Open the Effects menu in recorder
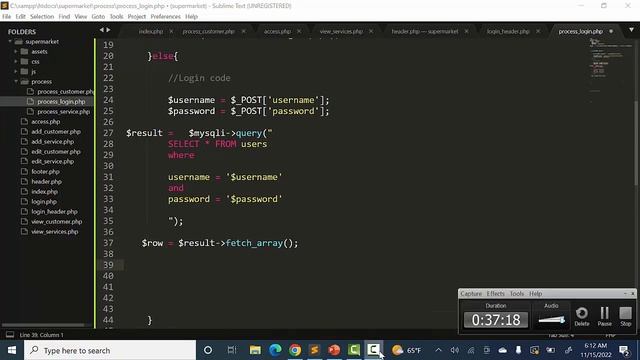Image resolution: width=640 pixels, height=360 pixels. pos(496,293)
